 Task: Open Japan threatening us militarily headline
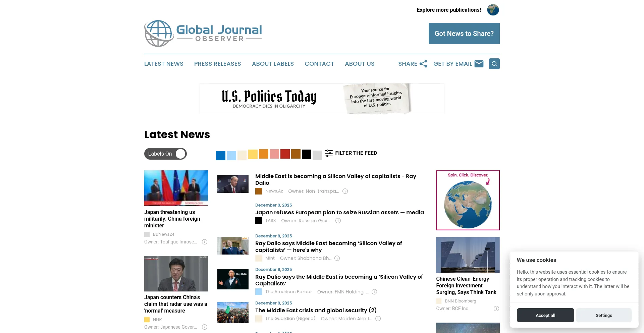pyautogui.click(x=172, y=219)
